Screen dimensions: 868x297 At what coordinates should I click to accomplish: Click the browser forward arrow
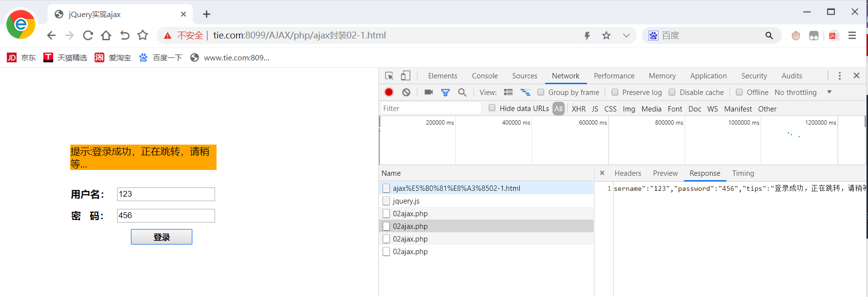coord(69,35)
